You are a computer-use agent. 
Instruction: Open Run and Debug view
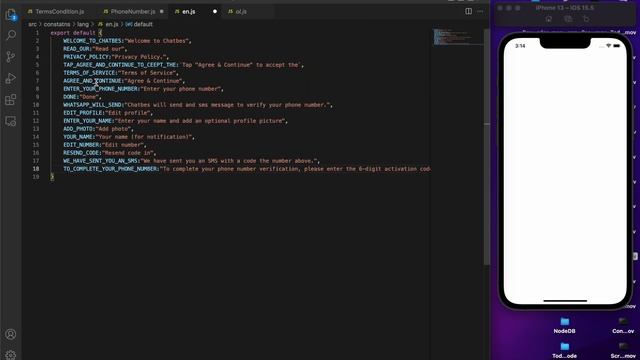tap(11, 78)
